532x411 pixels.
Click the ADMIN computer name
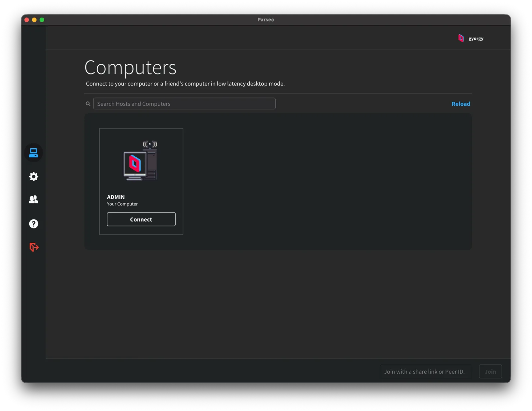(x=116, y=197)
